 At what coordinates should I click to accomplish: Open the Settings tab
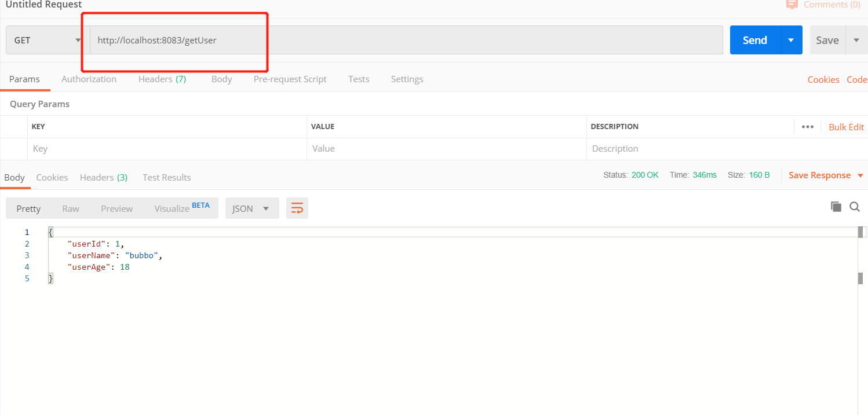click(407, 79)
